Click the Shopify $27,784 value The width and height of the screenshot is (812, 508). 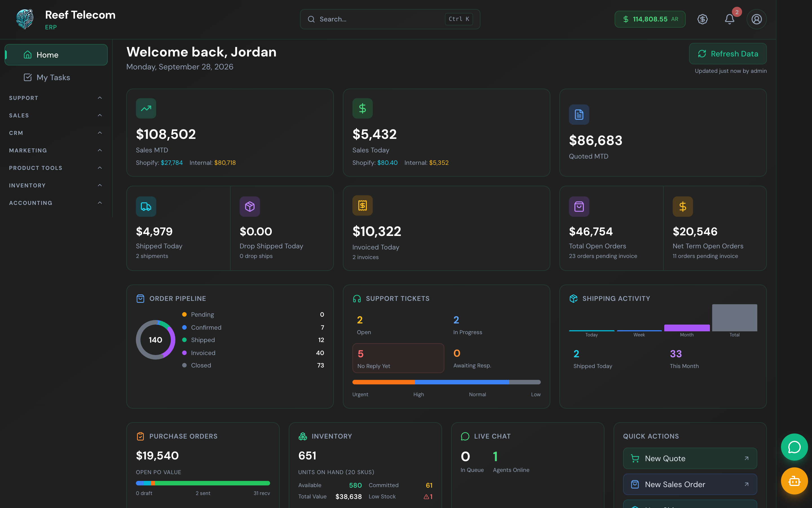click(x=172, y=163)
